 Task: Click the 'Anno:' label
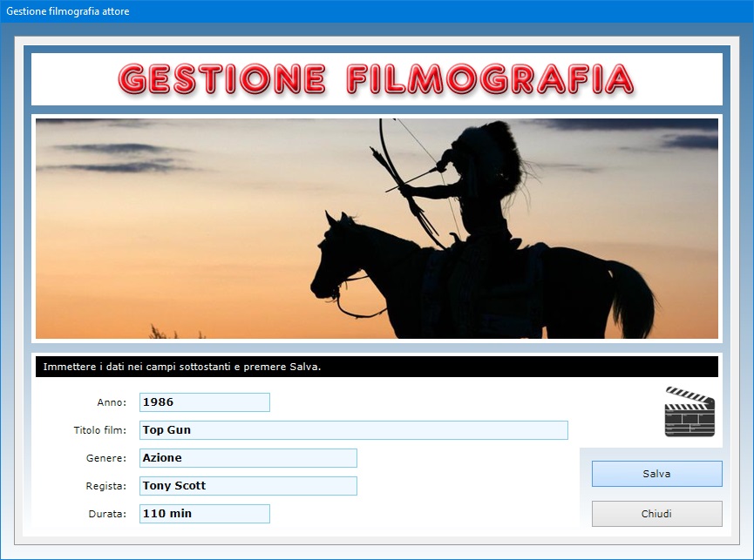pos(112,402)
